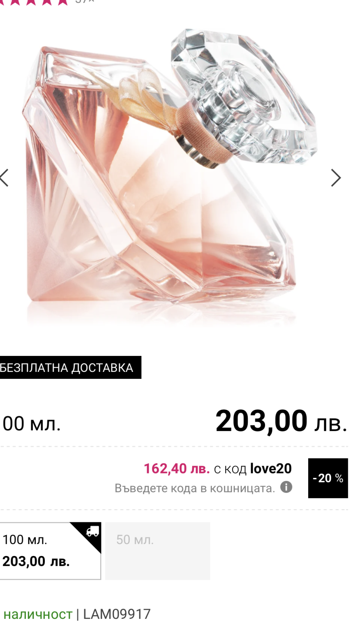This screenshot has height=637, width=364.
Task: Click the LAM09917 product code
Action: (117, 614)
